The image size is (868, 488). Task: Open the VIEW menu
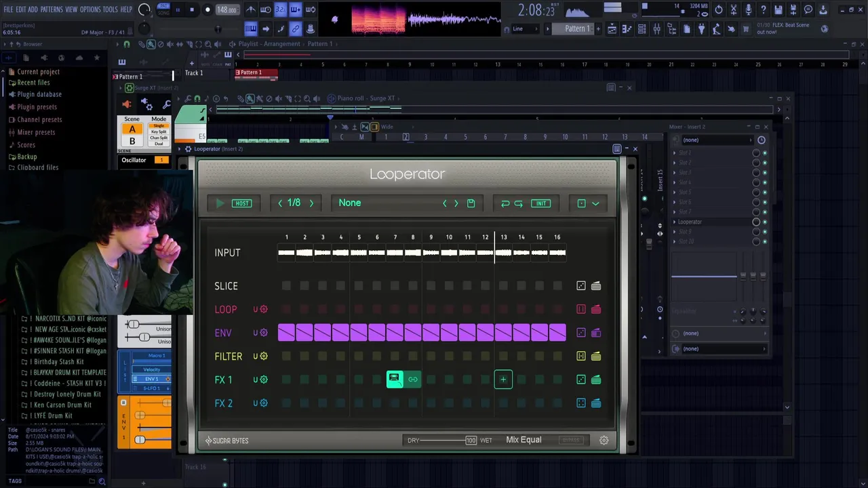point(71,9)
